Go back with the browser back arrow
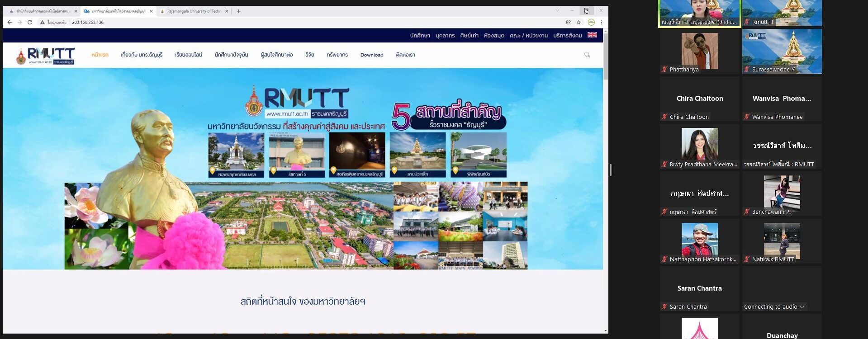 9,22
